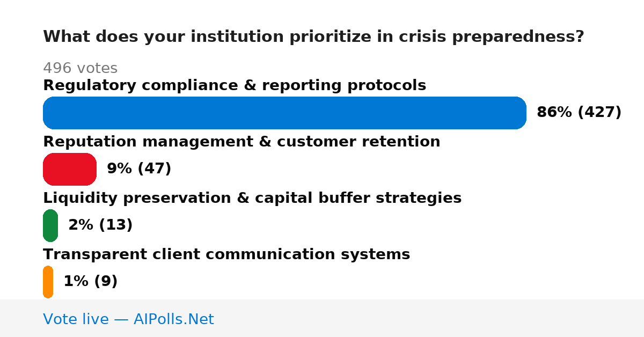
Task: Select the red Reputation management bar
Action: point(70,169)
